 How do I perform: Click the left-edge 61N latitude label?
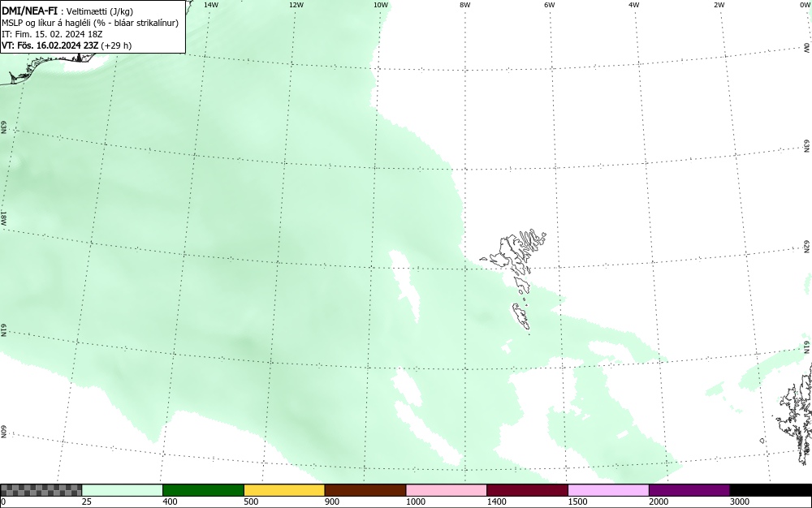(x=3, y=330)
